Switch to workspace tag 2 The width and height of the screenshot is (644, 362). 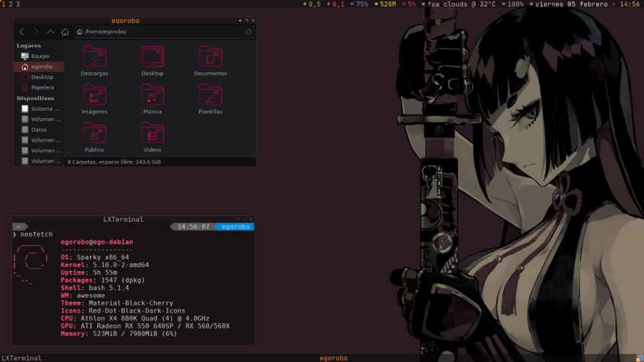(10, 4)
